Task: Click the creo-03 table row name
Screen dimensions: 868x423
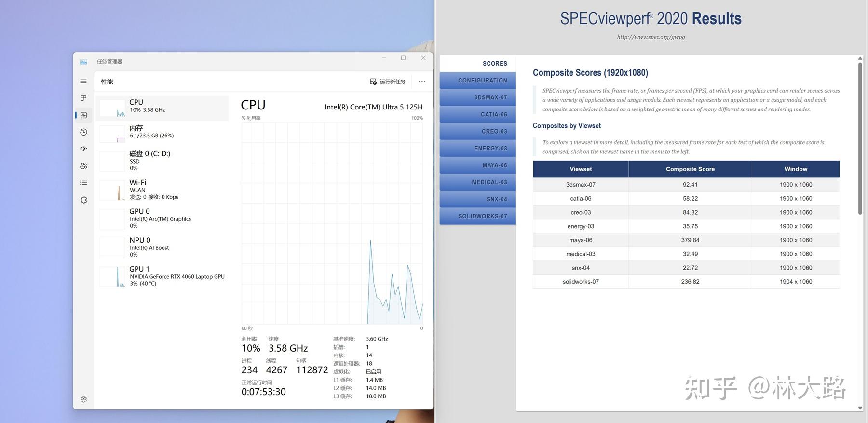Action: pyautogui.click(x=581, y=212)
